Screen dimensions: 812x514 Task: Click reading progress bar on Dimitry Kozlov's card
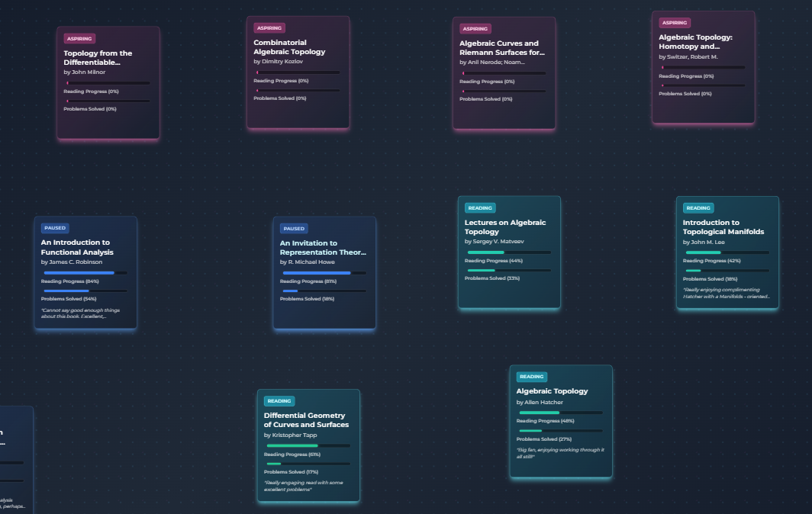(x=298, y=72)
